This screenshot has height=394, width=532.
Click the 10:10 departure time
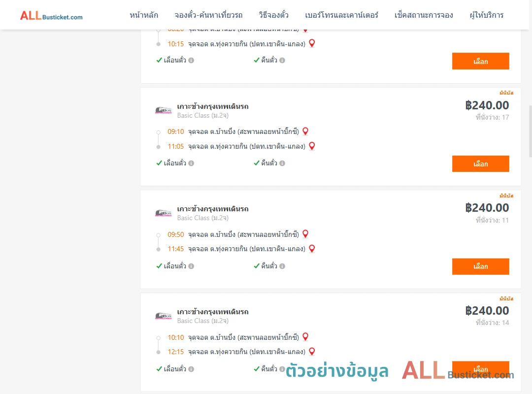pyautogui.click(x=176, y=337)
